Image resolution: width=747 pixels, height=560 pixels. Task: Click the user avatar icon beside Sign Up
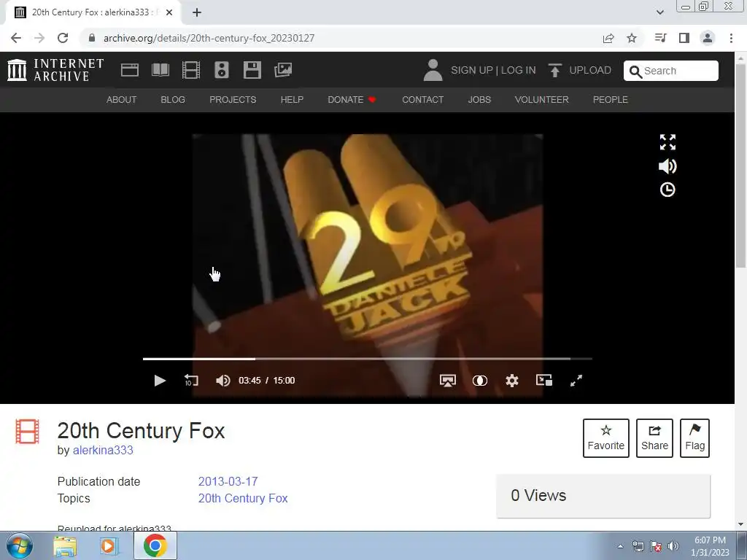tap(433, 70)
